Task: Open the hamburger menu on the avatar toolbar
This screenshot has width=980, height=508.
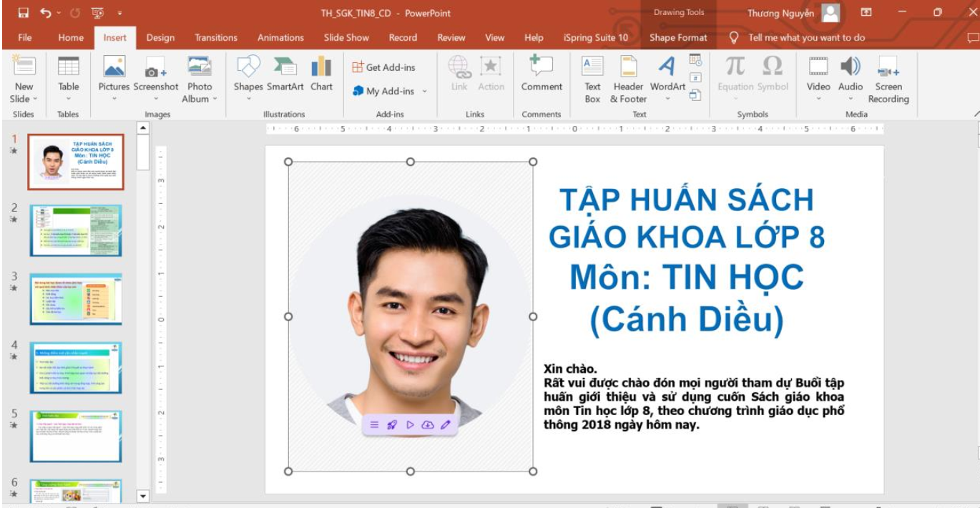Action: [x=374, y=424]
